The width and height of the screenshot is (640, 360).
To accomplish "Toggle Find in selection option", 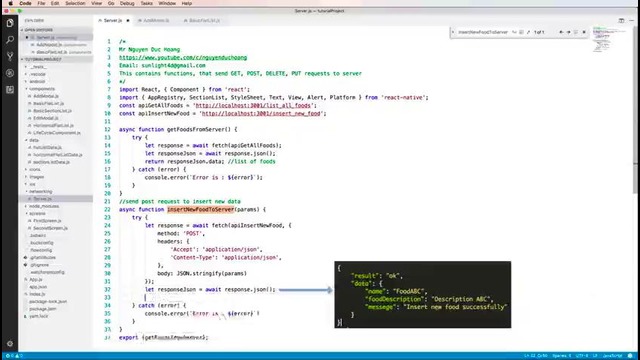I will (x=576, y=32).
